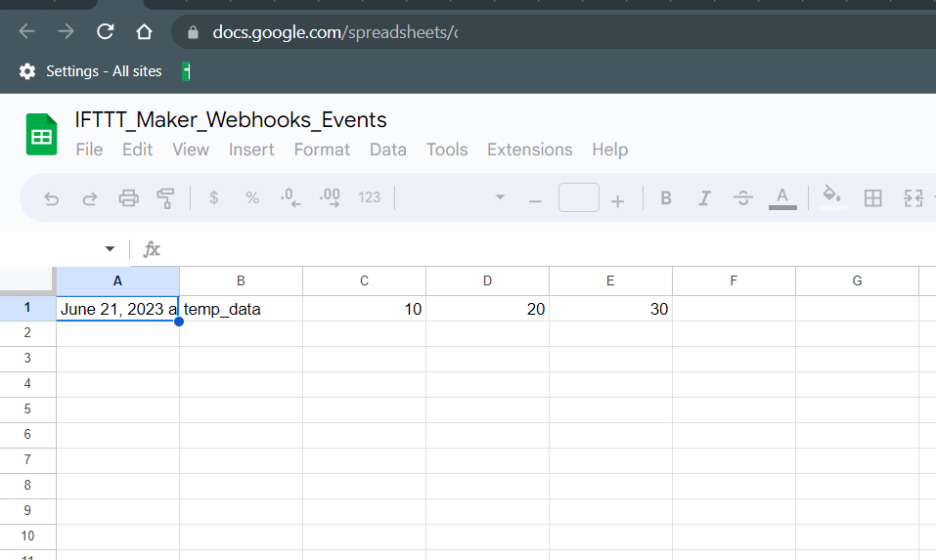The image size is (936, 560).
Task: Increase font size with plus button
Action: [x=617, y=200]
